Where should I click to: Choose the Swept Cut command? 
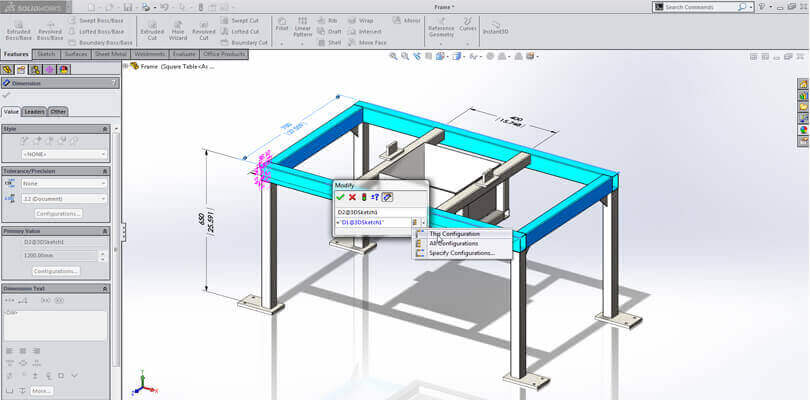pos(240,21)
